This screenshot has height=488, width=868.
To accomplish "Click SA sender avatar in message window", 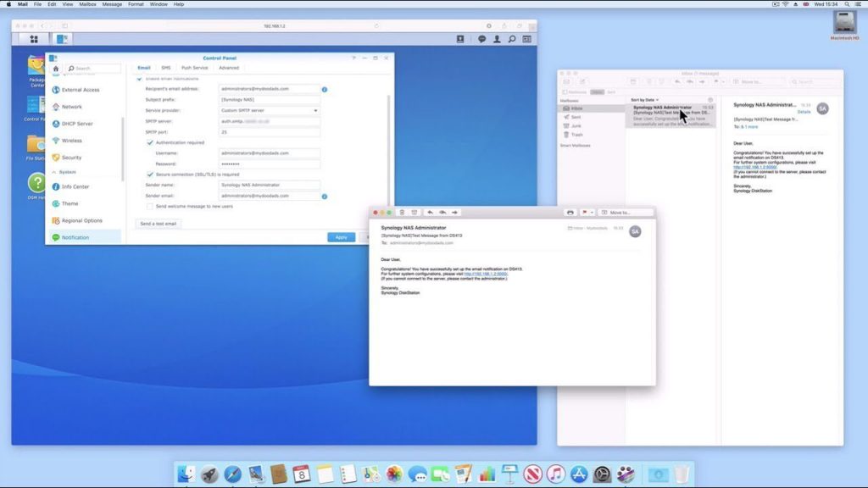I will tap(635, 231).
